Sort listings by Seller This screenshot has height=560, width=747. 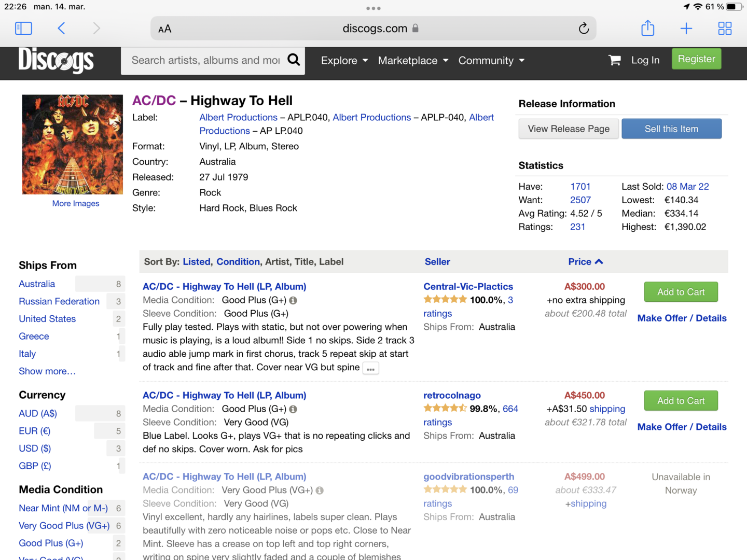pos(437,262)
